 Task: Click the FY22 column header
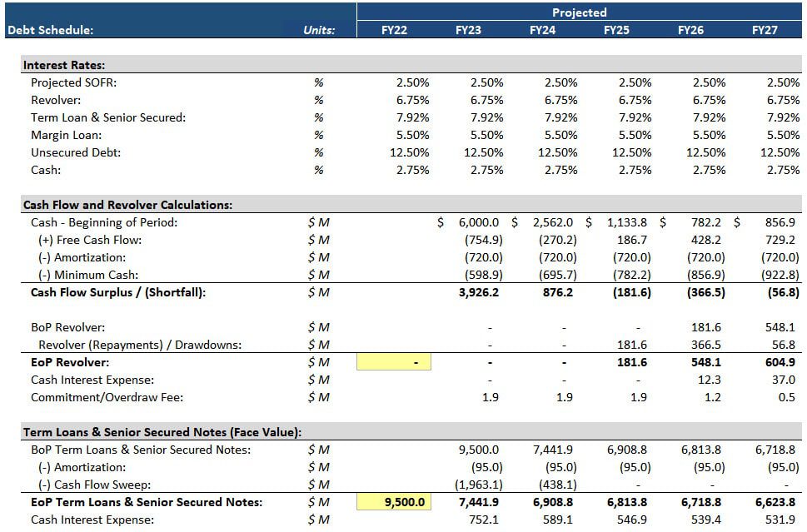[x=393, y=28]
